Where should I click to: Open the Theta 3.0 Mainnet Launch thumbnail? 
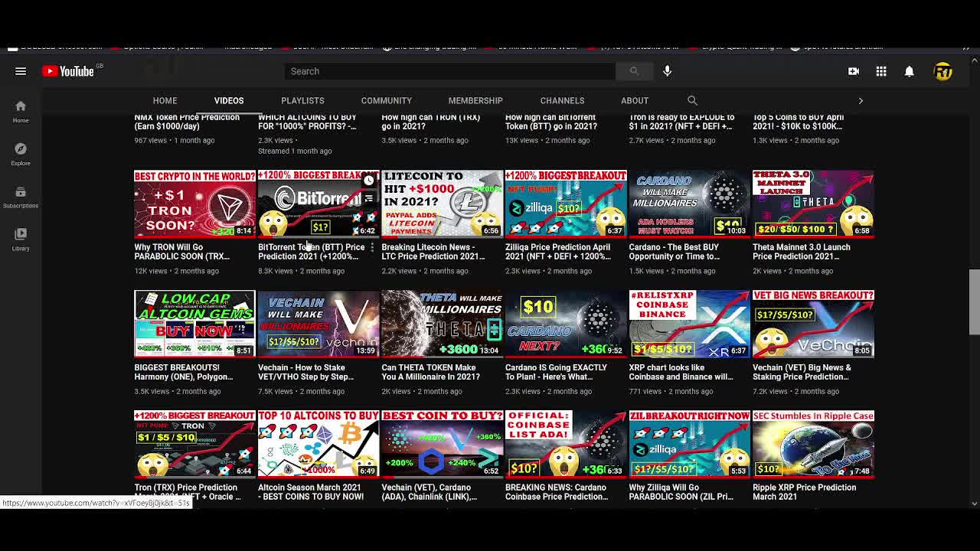pos(813,204)
